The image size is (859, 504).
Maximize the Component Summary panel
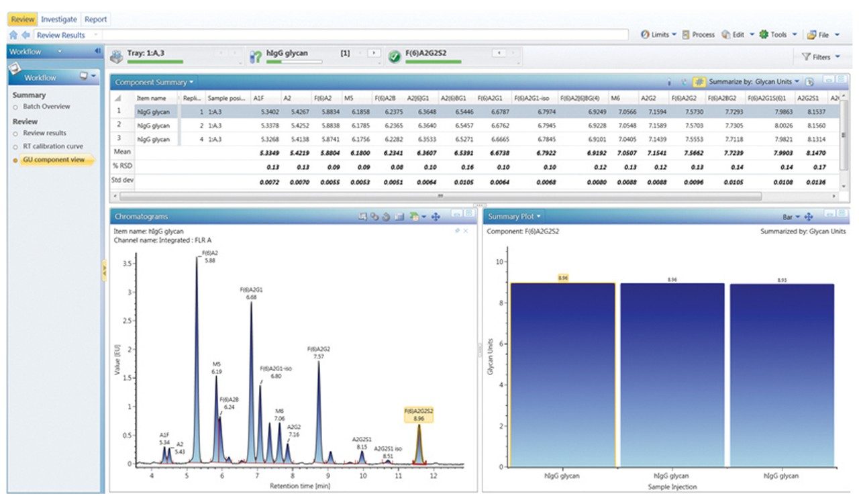841,79
